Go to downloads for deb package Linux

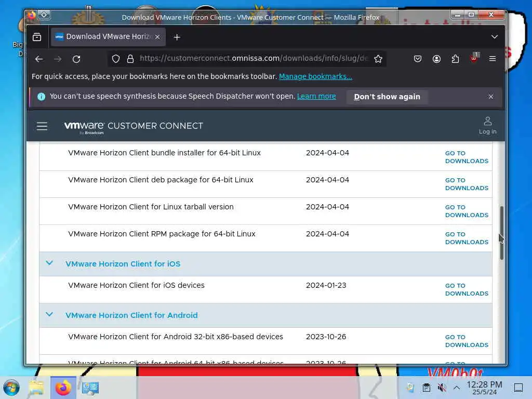pyautogui.click(x=467, y=184)
